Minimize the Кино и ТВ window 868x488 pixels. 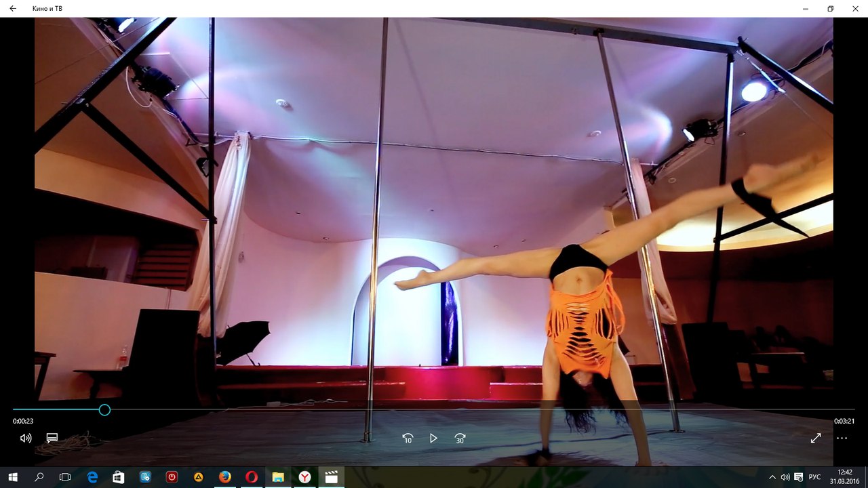click(806, 9)
